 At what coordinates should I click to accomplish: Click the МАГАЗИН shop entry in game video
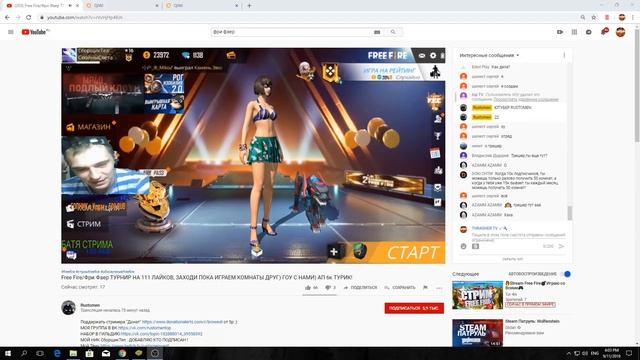[x=89, y=127]
